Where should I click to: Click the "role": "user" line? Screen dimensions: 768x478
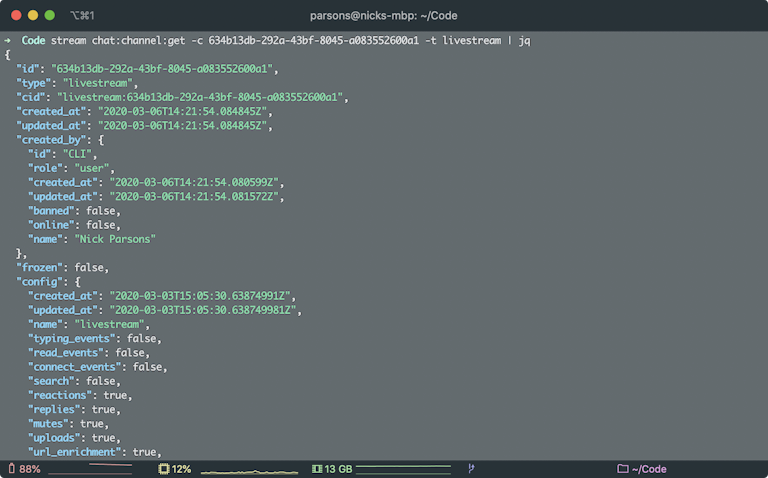pyautogui.click(x=71, y=168)
